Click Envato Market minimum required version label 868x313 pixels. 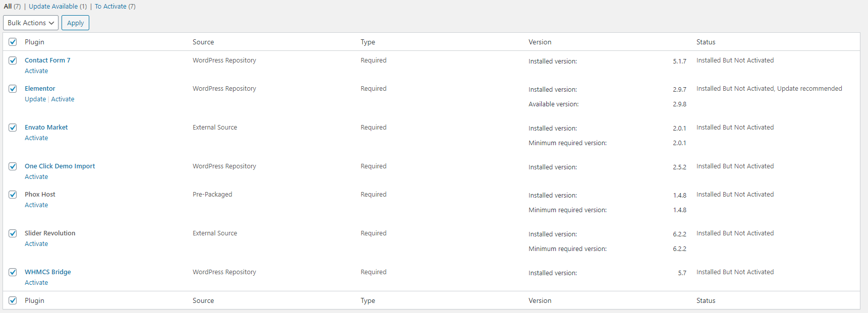point(567,143)
